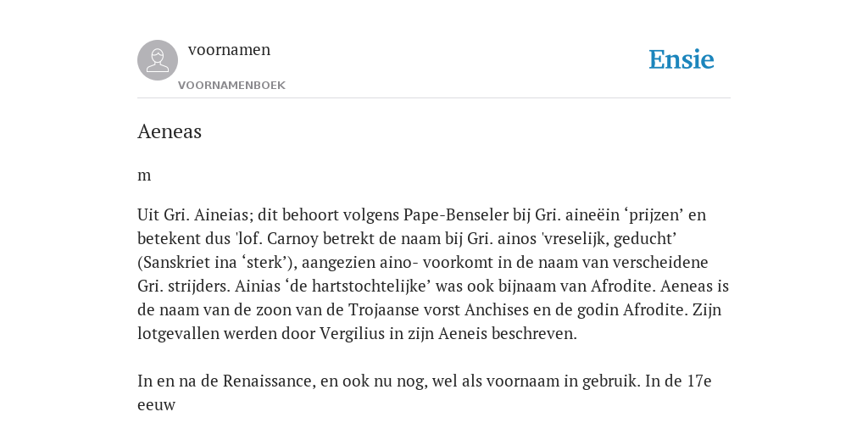Image resolution: width=868 pixels, height=434 pixels.
Task: Click the gender marker 'm'
Action: coord(144,175)
